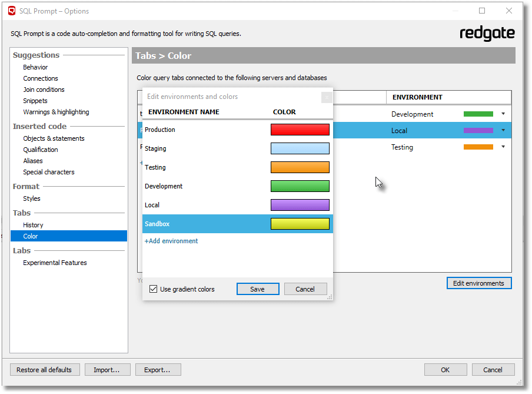Image resolution: width=532 pixels, height=394 pixels.
Task: Click the SQL Prompt app icon in title bar
Action: [x=12, y=11]
